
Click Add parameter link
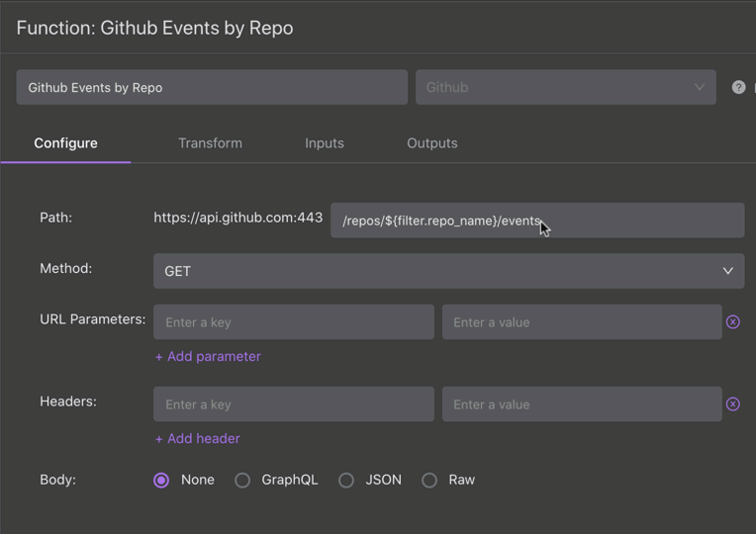tap(208, 357)
